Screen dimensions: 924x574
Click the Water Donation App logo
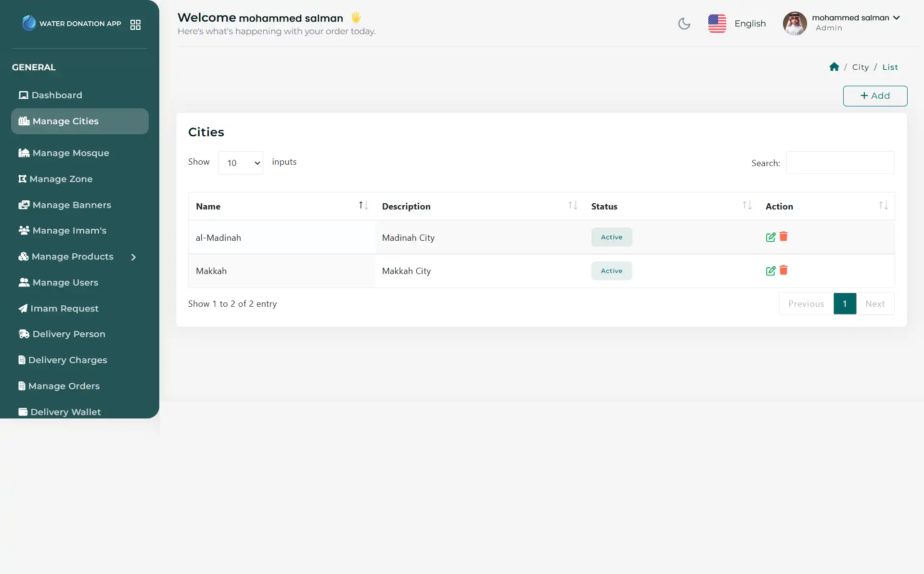point(29,23)
